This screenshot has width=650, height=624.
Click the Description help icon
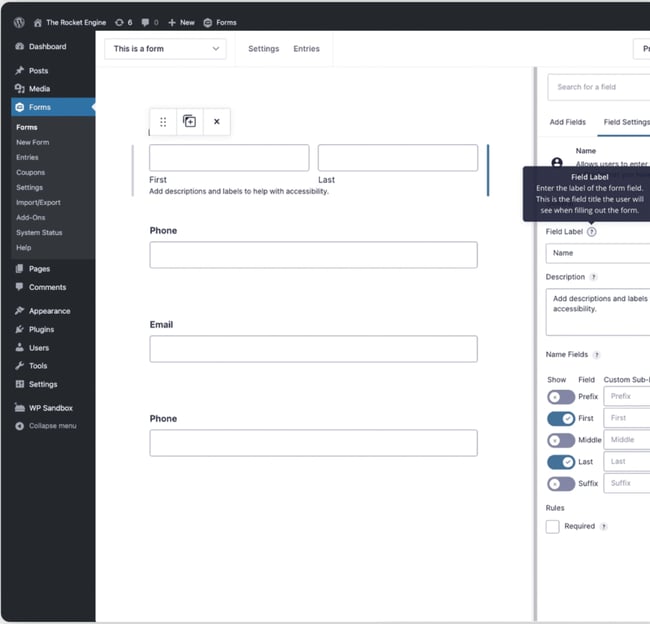(x=593, y=277)
